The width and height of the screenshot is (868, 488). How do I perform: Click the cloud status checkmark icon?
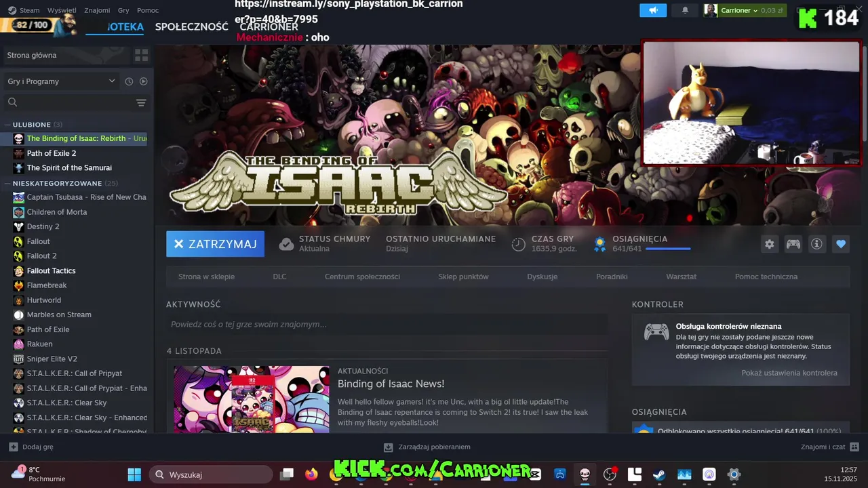(286, 244)
